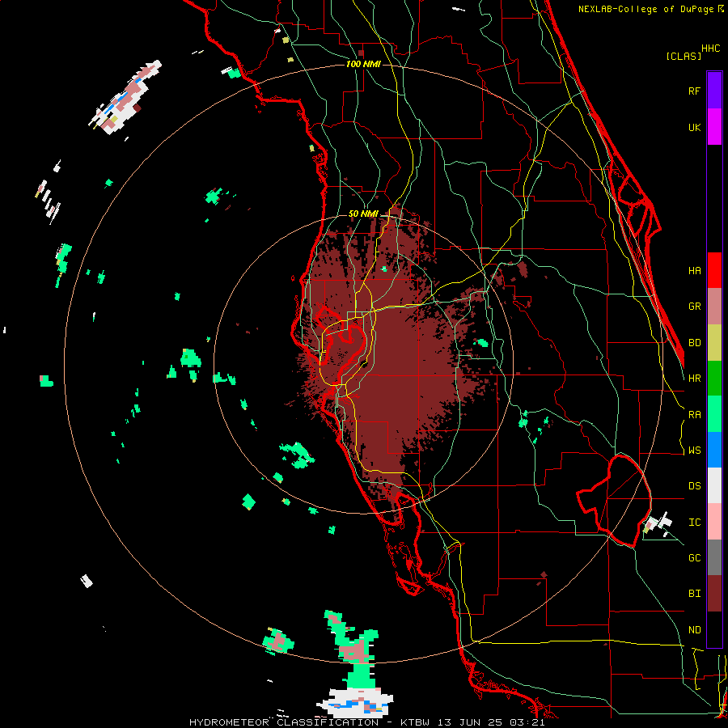
Task: Select the dusty pink GR legend swatch
Action: coord(714,307)
